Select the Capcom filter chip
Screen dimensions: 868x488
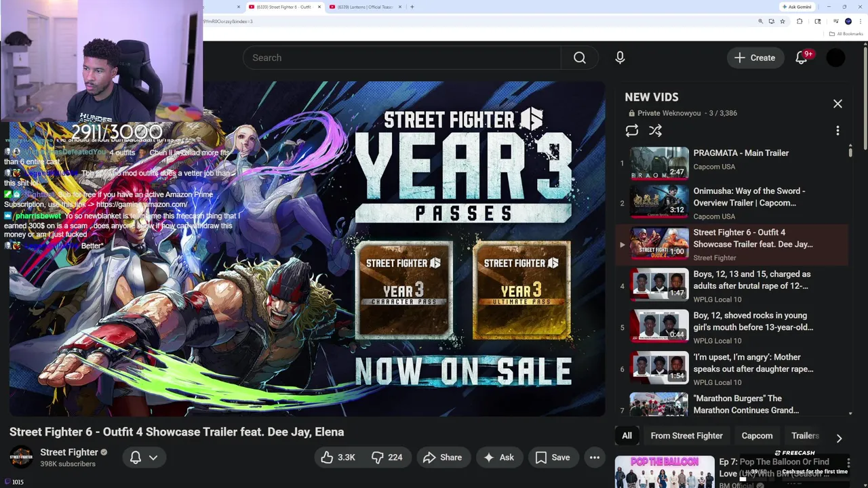point(757,436)
